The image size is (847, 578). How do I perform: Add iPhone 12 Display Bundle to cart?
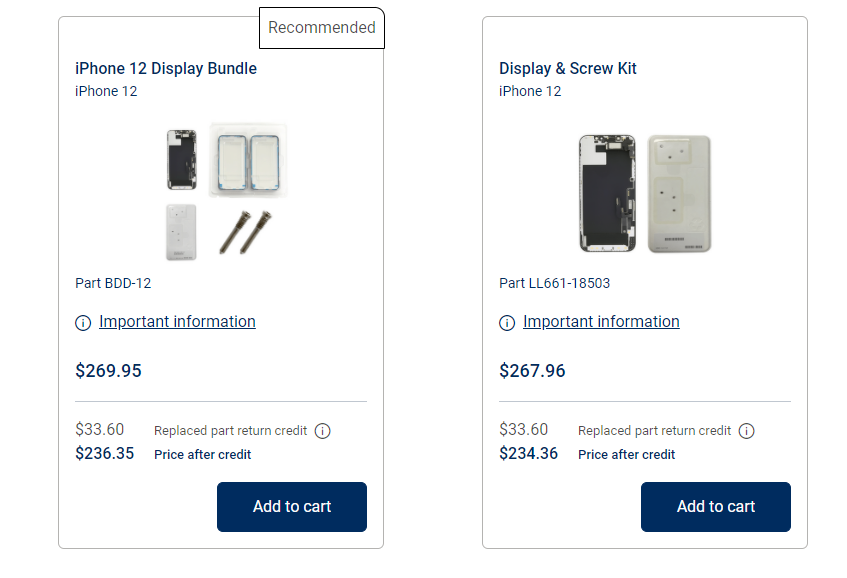tap(291, 507)
